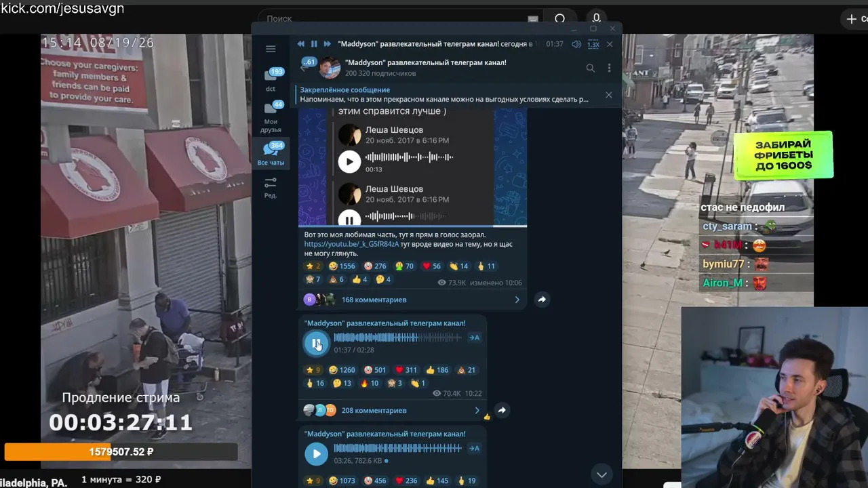868x488 pixels.
Task: Click the poop reaction with 6
Action: (337, 279)
